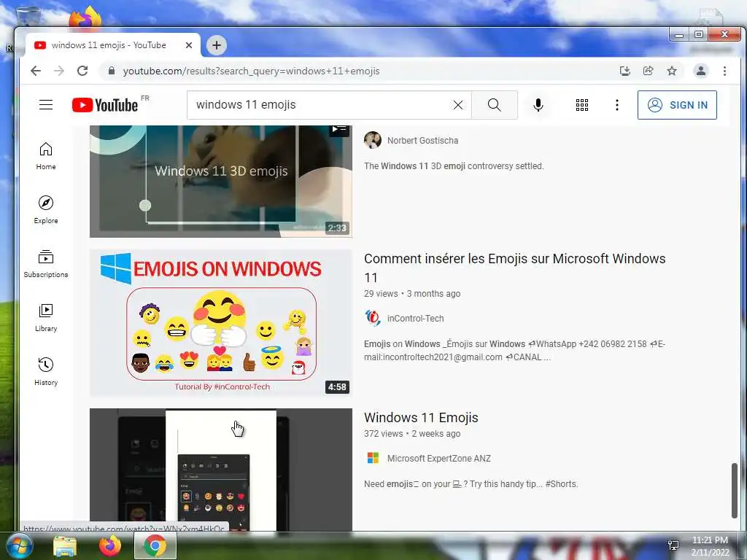Click the page's vertical scrollbar thumb
Screen dimensions: 747x560
(734, 491)
